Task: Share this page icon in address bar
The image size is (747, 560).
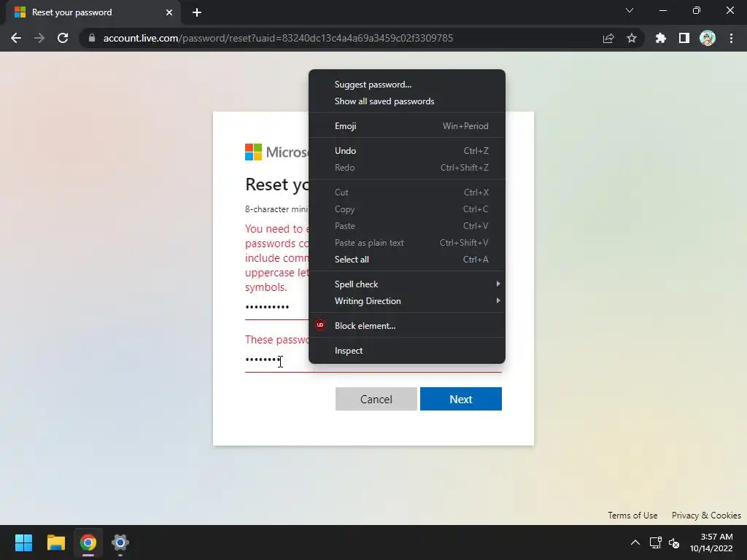Action: 608,38
